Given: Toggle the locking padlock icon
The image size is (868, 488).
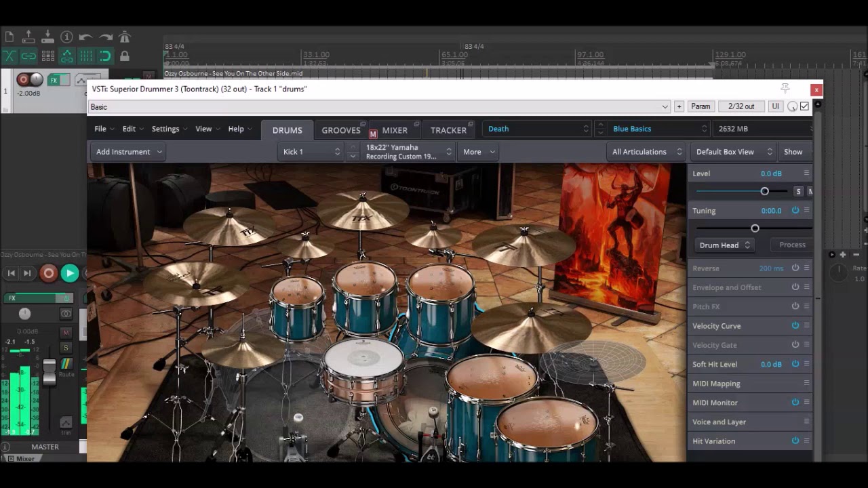Looking at the screenshot, I should point(124,56).
